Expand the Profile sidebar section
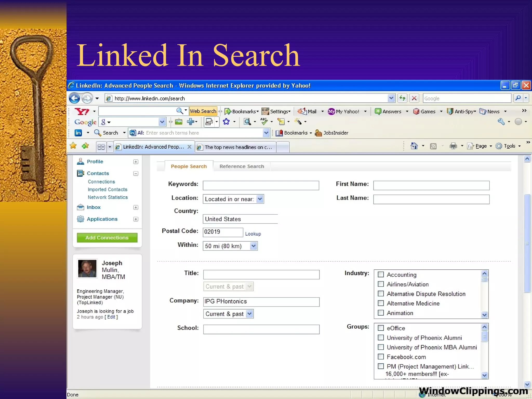532x399 pixels. [136, 162]
